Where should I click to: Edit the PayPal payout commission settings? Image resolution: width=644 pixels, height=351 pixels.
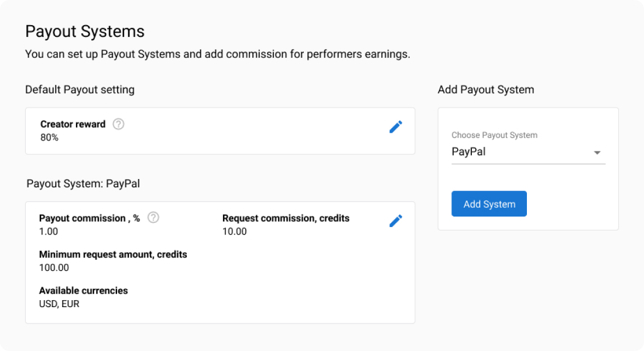click(x=396, y=221)
